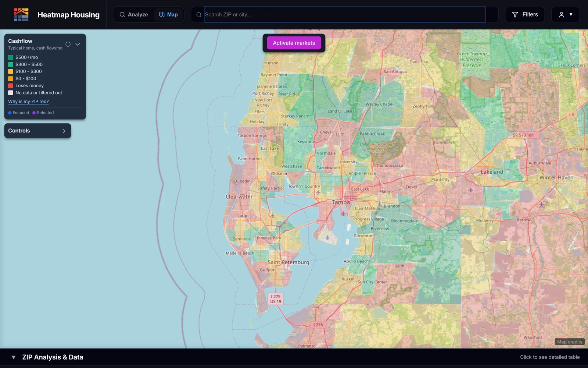Click the Brandon map label

click(x=392, y=206)
